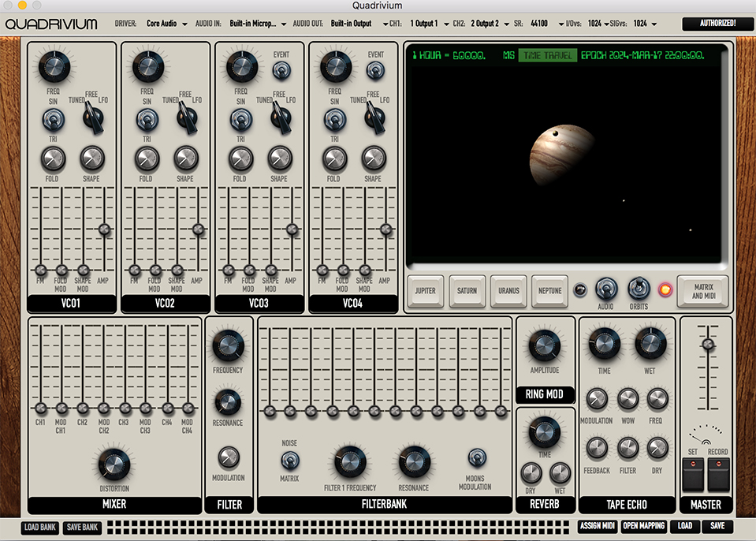The image size is (756, 541).
Task: Click the Tape Echo FEEDBACK knob
Action: [597, 448]
